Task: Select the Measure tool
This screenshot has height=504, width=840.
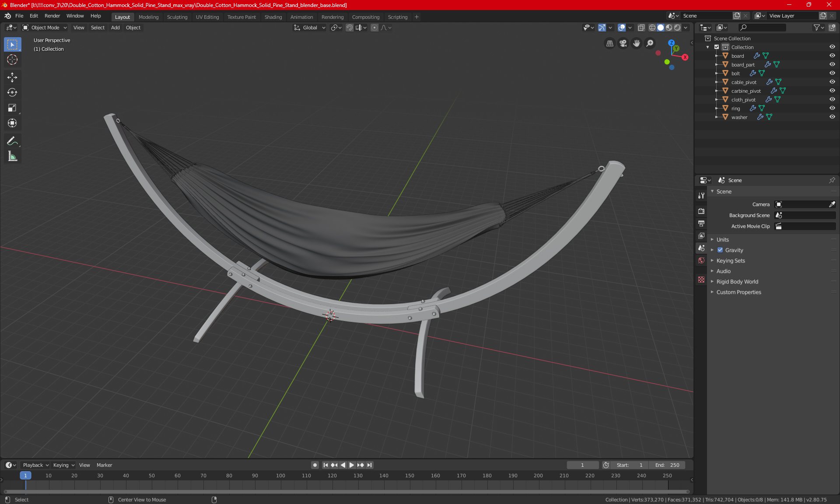Action: pyautogui.click(x=12, y=156)
